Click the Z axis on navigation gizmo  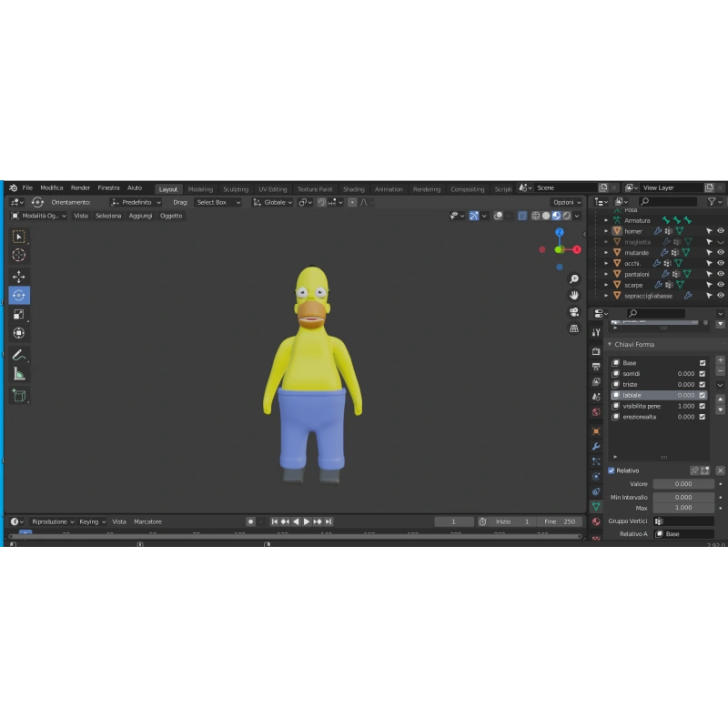click(x=560, y=232)
